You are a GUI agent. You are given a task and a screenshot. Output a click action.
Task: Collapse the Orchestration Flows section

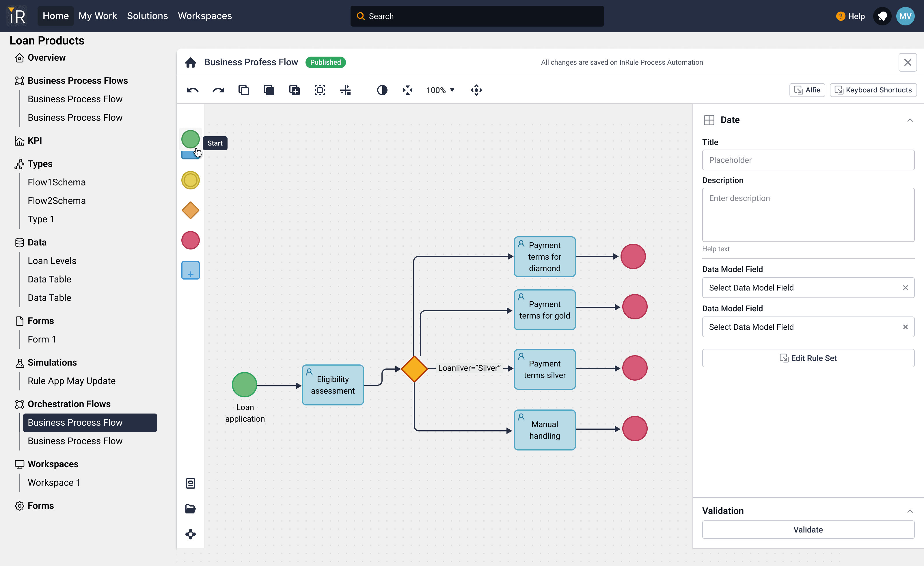click(x=69, y=404)
